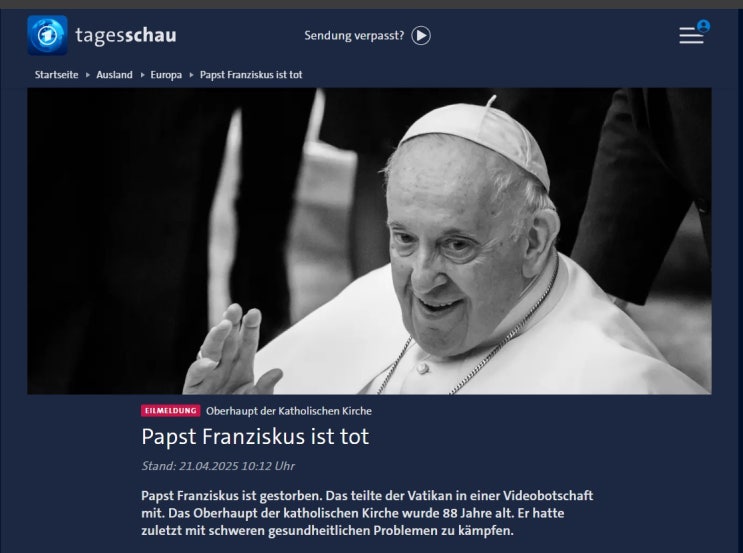Go to Startseite in the breadcrumb
Screen dimensions: 743x553
(x=56, y=74)
